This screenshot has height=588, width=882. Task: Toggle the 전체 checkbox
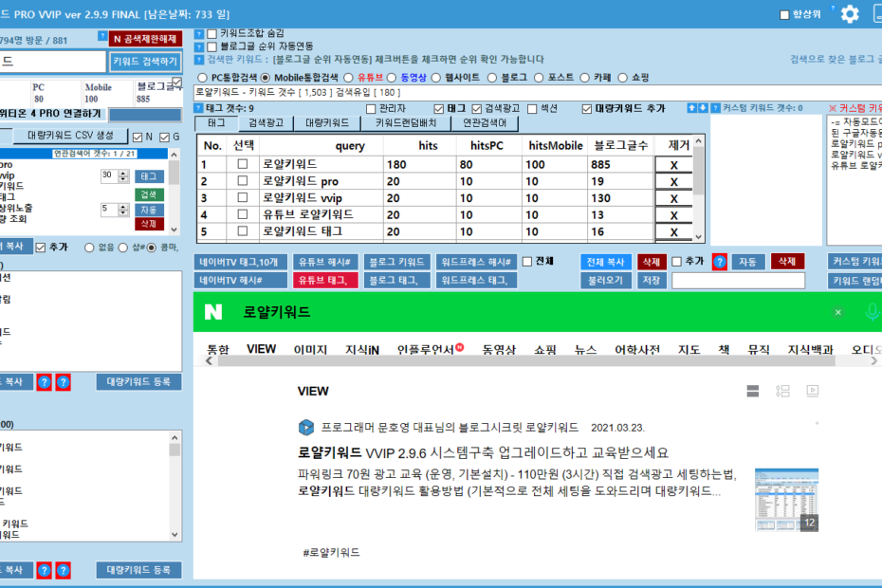[527, 262]
